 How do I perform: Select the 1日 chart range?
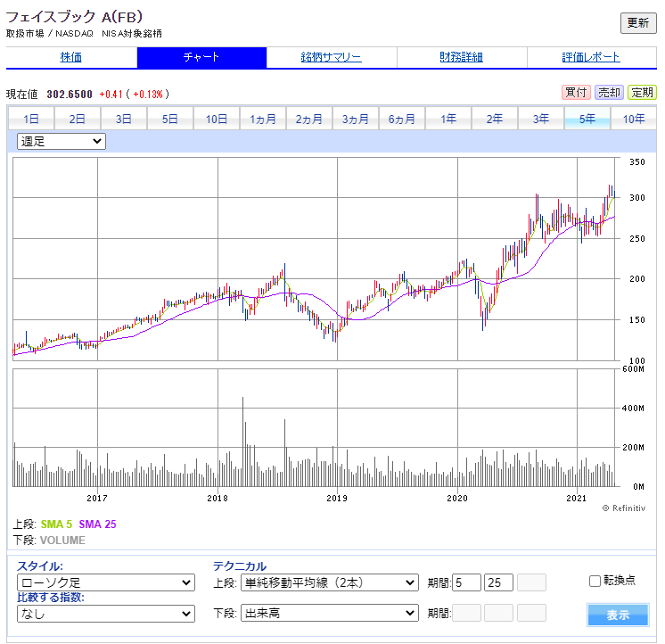click(x=31, y=119)
